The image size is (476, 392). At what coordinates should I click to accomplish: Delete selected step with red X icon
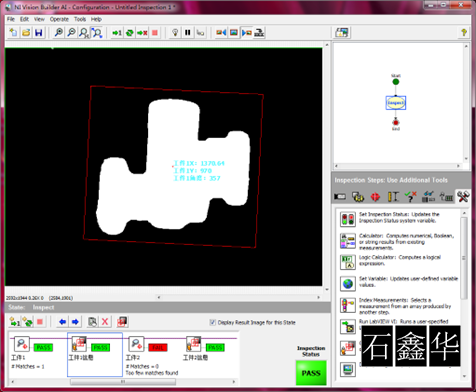point(105,322)
